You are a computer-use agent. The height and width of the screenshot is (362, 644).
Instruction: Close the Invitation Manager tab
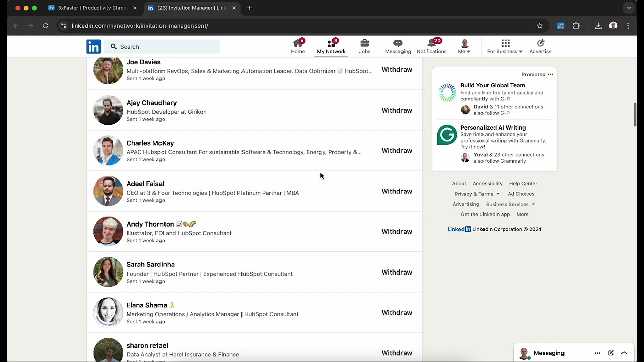(234, 8)
